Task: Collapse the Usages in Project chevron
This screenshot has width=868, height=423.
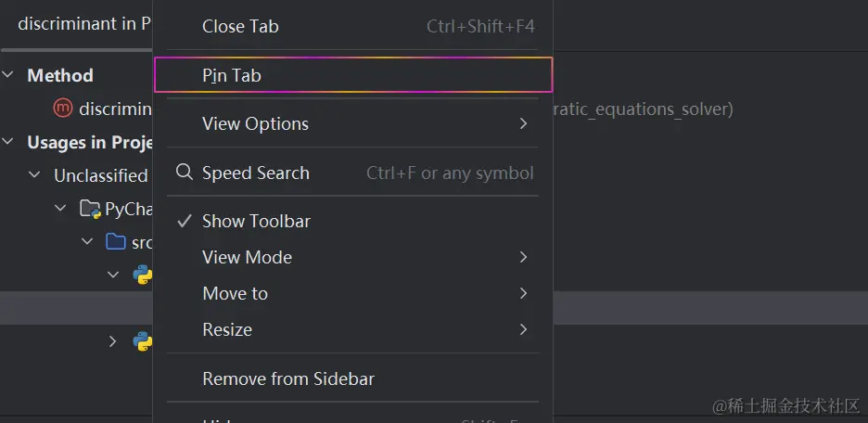Action: click(x=7, y=142)
